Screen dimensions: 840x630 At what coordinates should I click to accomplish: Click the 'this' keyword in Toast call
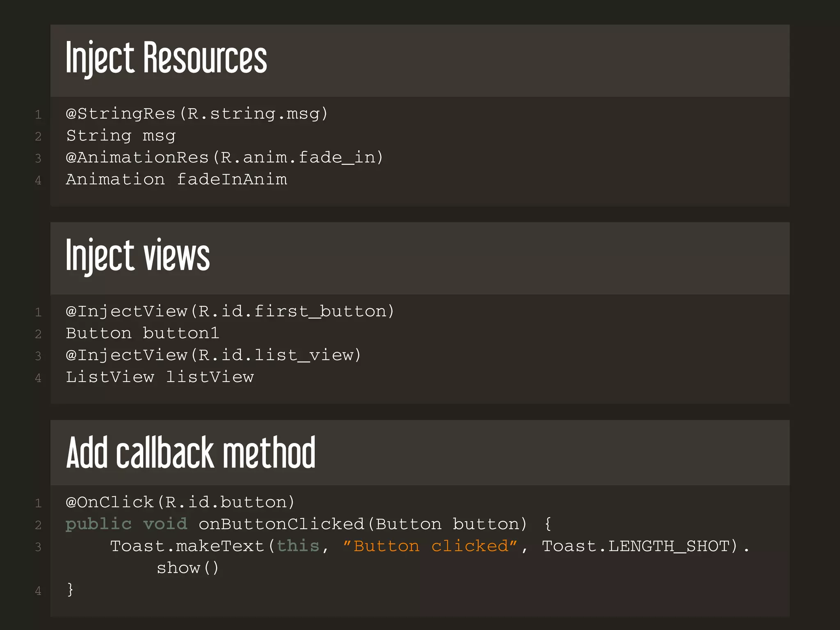pos(298,546)
